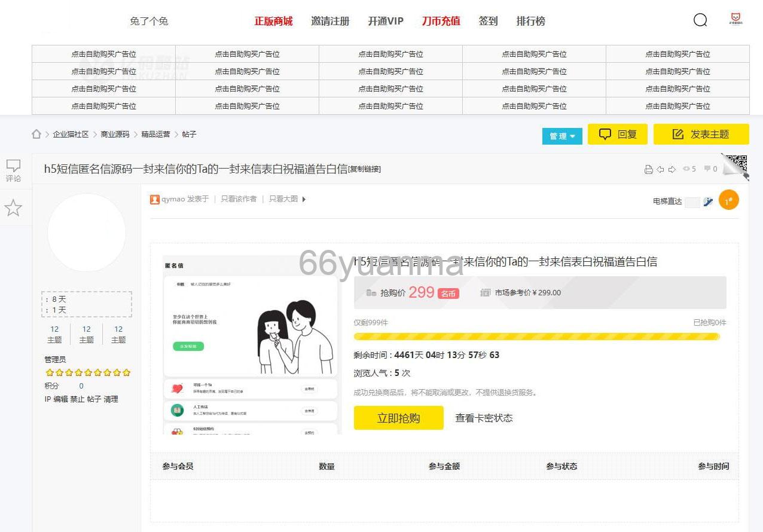This screenshot has height=532, width=763.
Task: Click the yellow striped stock progress bar
Action: [536, 337]
